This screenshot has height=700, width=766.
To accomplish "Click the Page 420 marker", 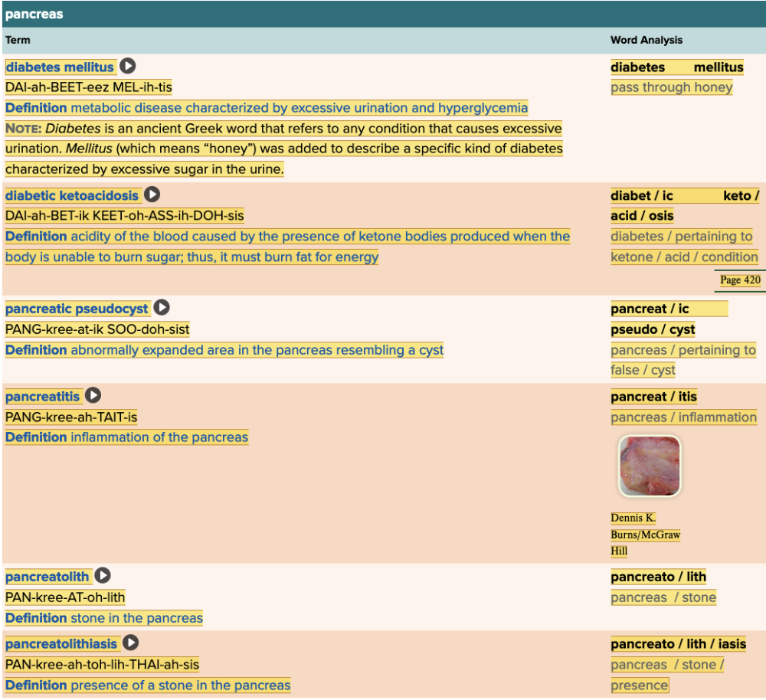I will tap(740, 280).
